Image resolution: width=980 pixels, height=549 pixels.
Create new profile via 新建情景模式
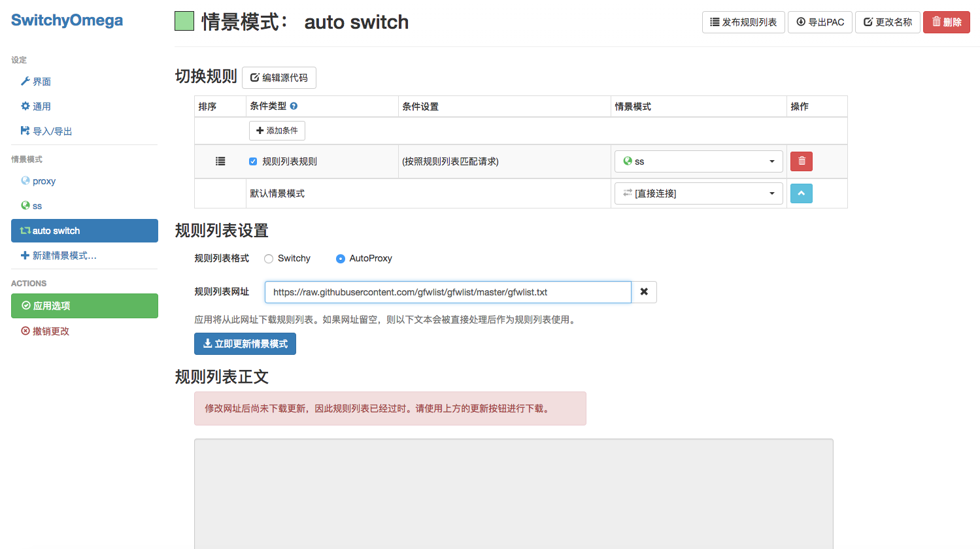tap(84, 256)
